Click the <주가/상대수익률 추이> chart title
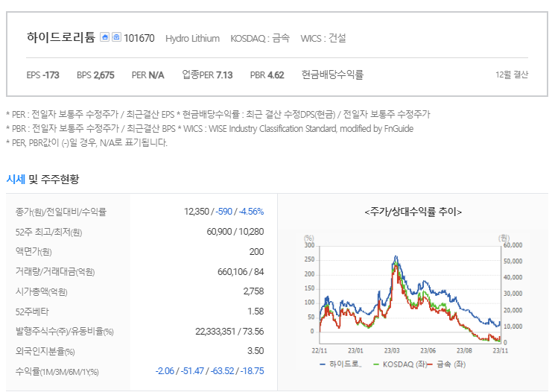Viewport: 552px width, 392px height. point(413,212)
